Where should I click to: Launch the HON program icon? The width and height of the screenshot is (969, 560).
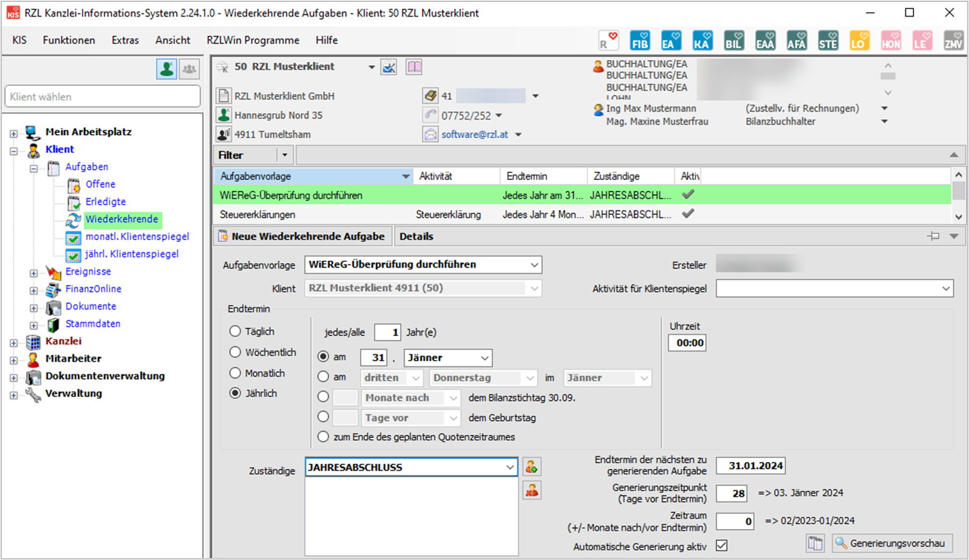click(890, 41)
